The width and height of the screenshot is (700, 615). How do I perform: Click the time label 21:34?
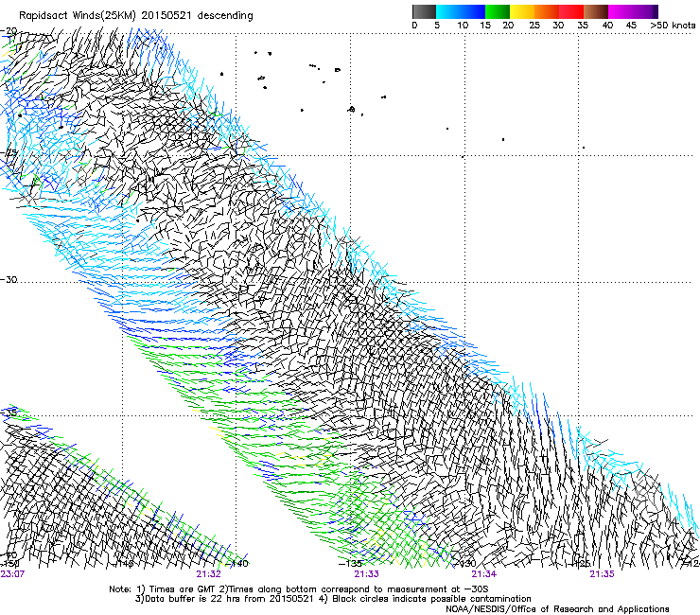tap(484, 573)
